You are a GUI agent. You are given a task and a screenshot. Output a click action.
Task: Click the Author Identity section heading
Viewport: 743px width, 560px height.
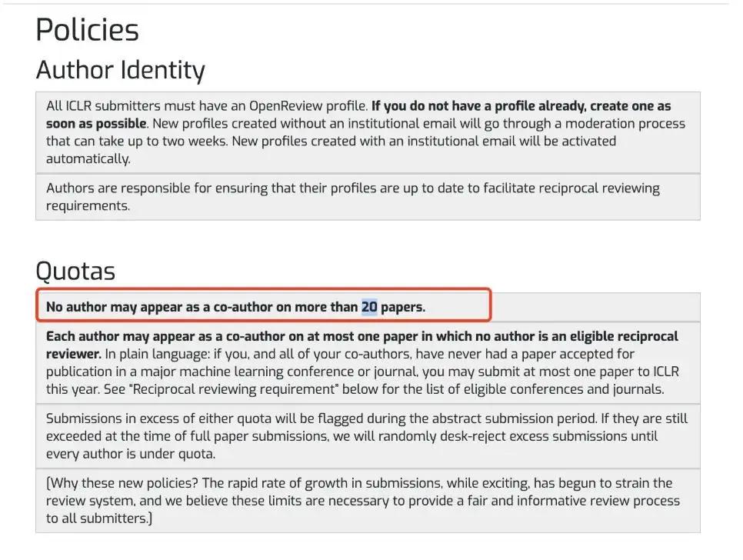(120, 70)
